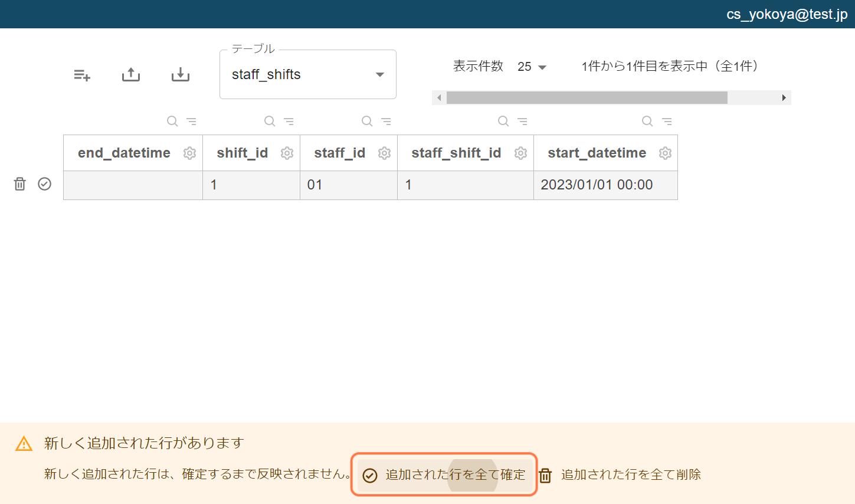
Task: Click the scrollbar right arrow
Action: pyautogui.click(x=784, y=97)
